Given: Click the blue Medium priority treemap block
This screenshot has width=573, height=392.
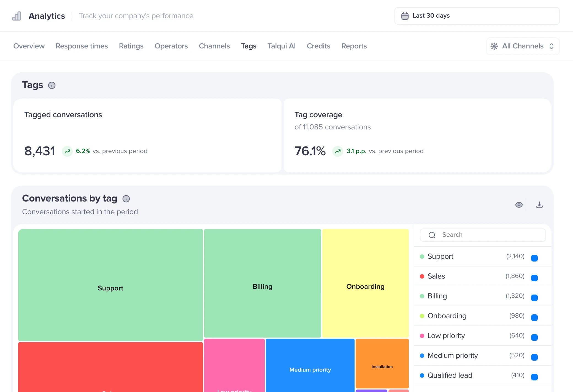Looking at the screenshot, I should click(x=310, y=366).
